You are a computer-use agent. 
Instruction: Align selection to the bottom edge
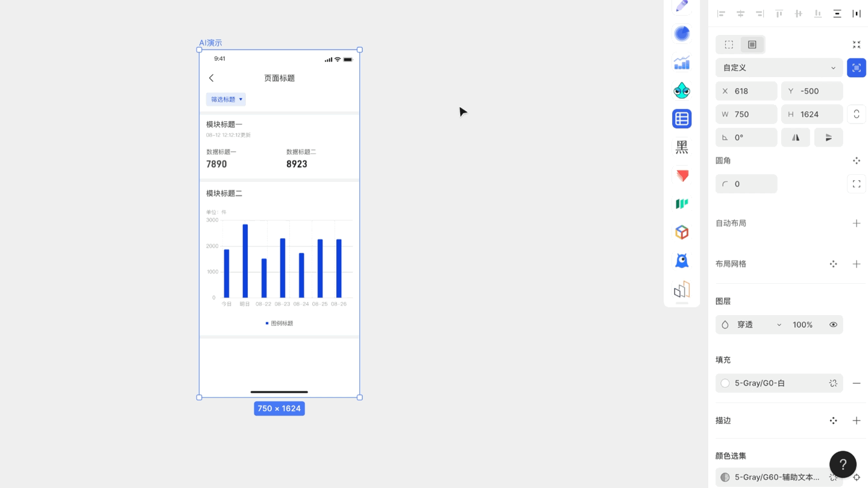[x=817, y=13]
